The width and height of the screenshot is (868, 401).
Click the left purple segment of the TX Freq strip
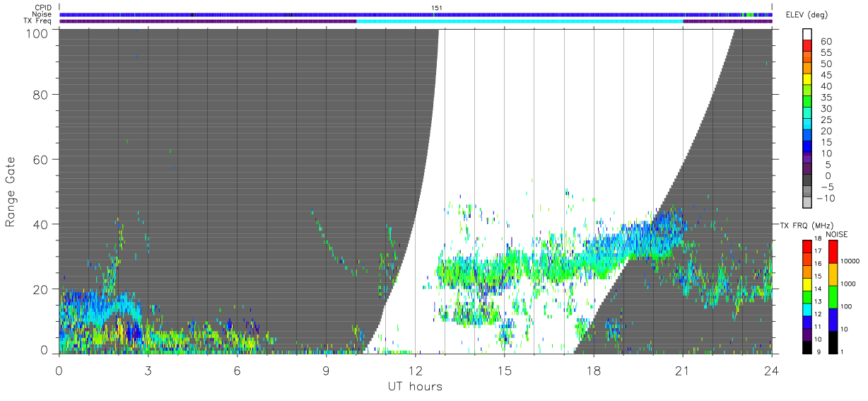(208, 21)
